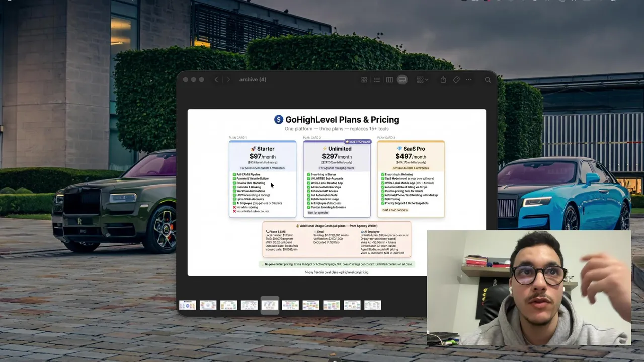The height and width of the screenshot is (362, 644).
Task: Close the Finder window with red button
Action: click(x=186, y=80)
